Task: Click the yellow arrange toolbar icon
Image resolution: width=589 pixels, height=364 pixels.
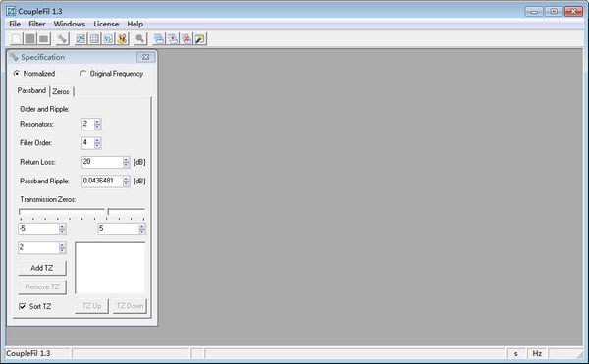Action: pos(200,38)
